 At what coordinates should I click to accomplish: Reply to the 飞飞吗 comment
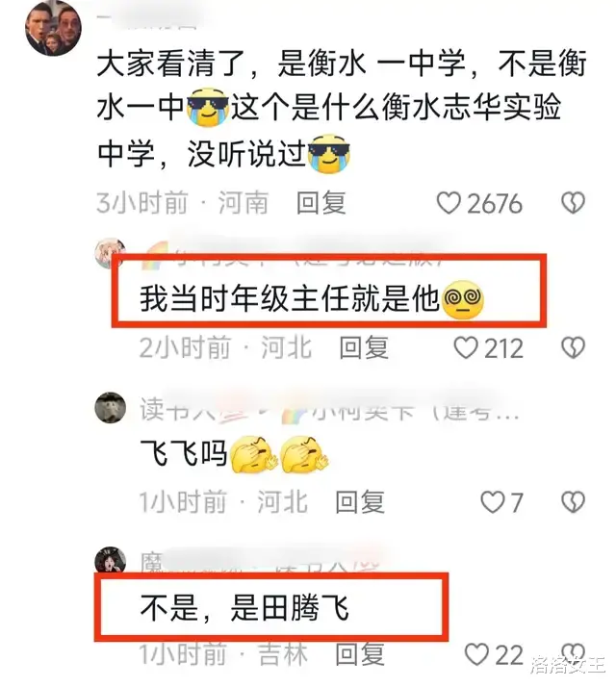[x=360, y=501]
